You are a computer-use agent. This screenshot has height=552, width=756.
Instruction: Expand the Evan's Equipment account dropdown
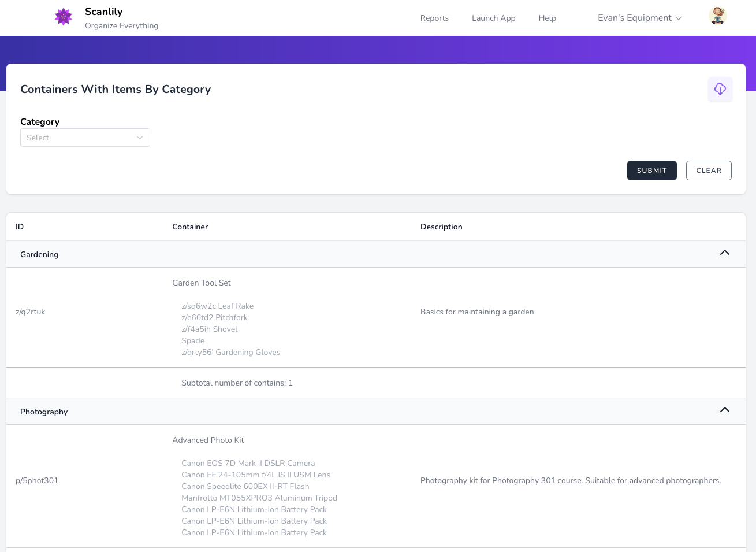point(639,18)
